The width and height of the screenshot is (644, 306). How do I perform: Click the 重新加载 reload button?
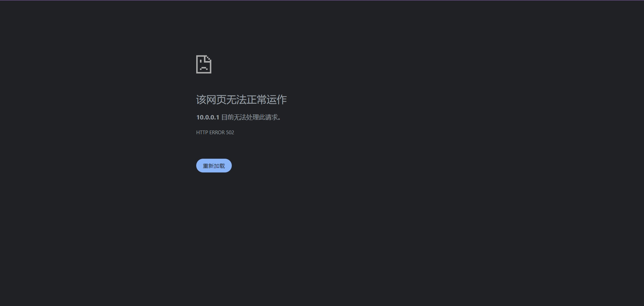click(214, 166)
